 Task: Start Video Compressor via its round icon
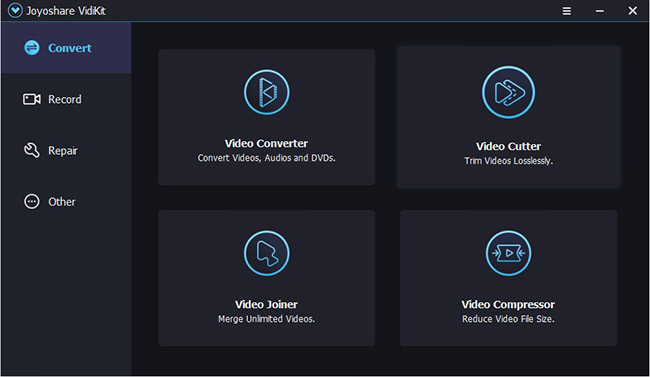pyautogui.click(x=508, y=253)
